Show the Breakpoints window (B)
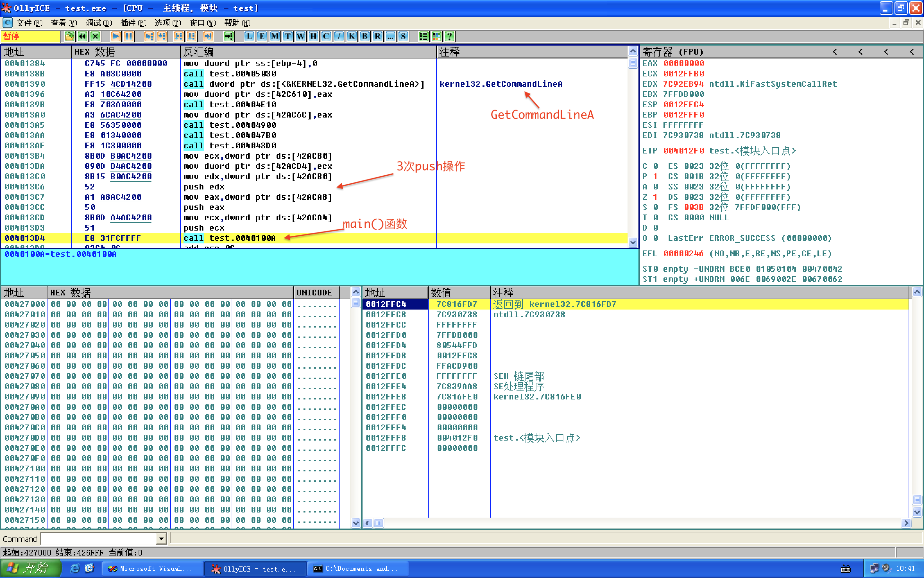The width and height of the screenshot is (924, 578). point(365,36)
